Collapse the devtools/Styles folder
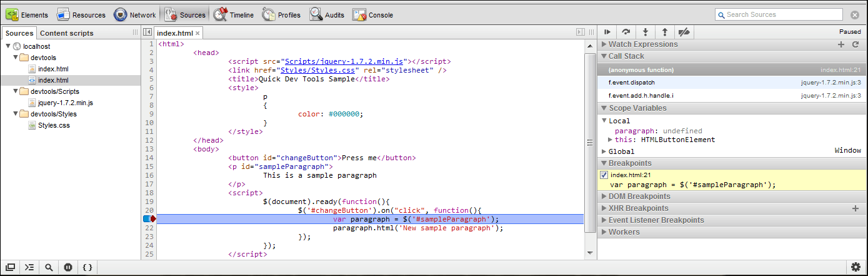Viewport: 868px width, 276px height. click(x=16, y=114)
